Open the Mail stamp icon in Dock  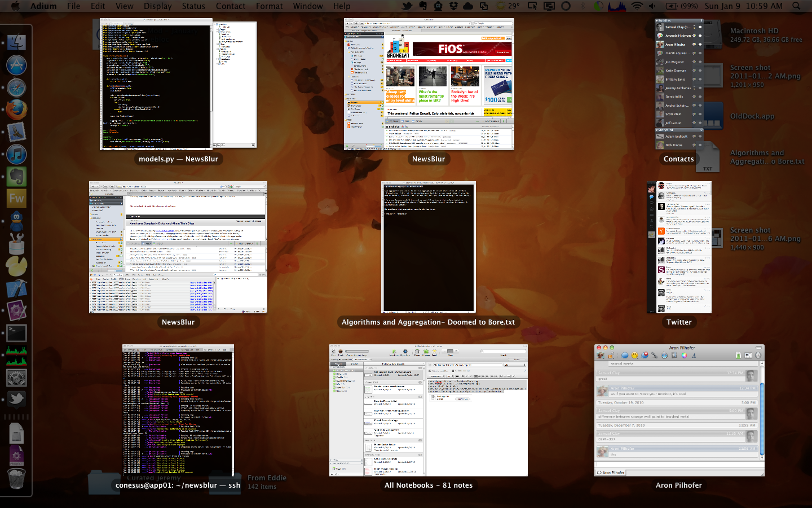[x=16, y=132]
